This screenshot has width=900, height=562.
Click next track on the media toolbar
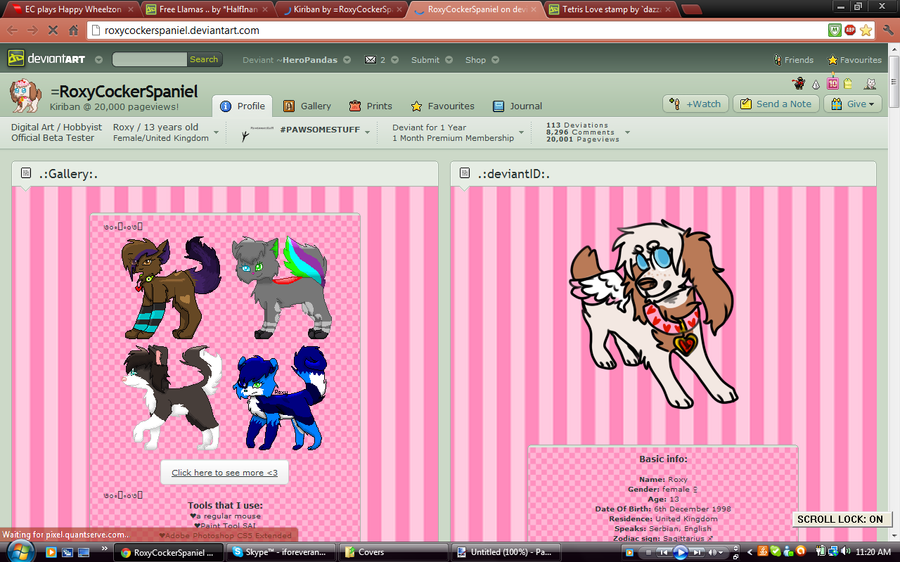tap(697, 552)
